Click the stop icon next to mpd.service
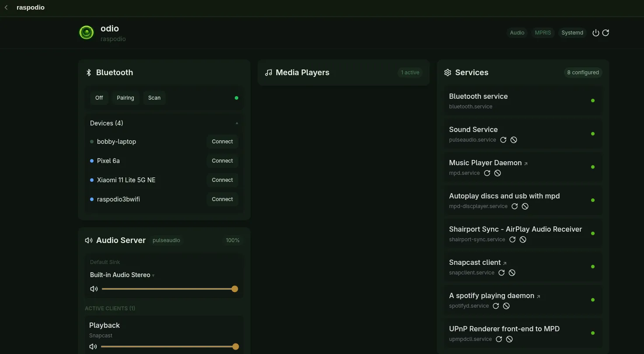The image size is (644, 354). pyautogui.click(x=498, y=173)
